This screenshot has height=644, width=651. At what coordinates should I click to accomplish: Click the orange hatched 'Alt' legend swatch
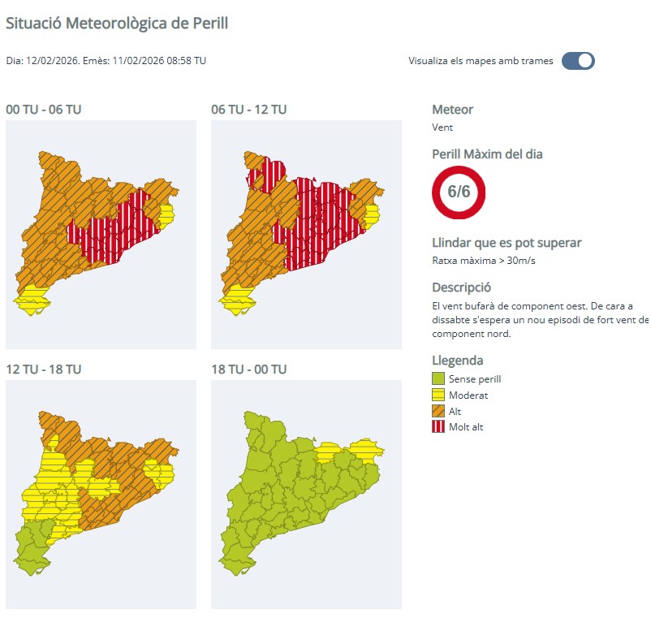[x=438, y=411]
